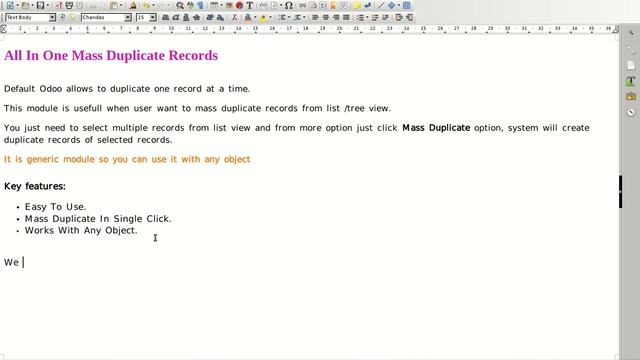Insert comment yellow note icon
Screen dimensions: 640x360
point(357,5)
